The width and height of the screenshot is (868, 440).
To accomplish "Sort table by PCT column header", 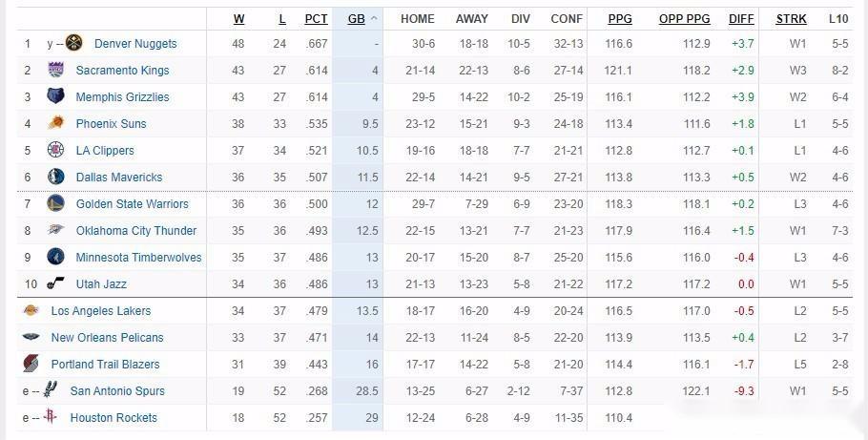I will [316, 18].
